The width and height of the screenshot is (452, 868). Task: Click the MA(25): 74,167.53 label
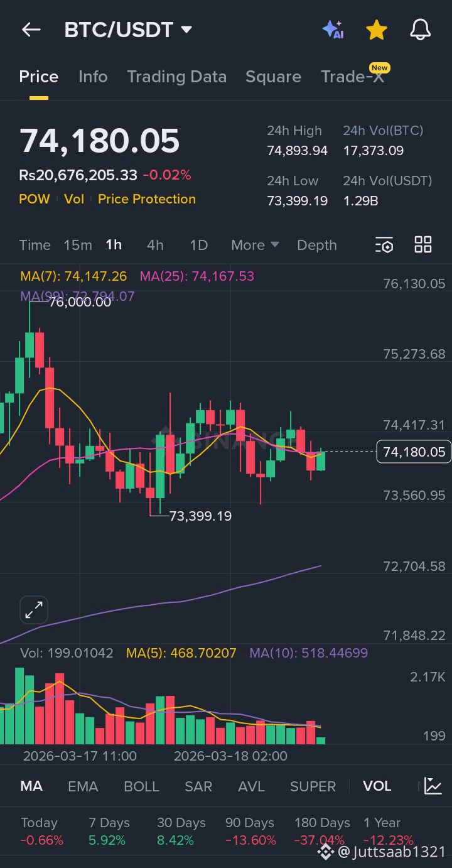tap(197, 276)
